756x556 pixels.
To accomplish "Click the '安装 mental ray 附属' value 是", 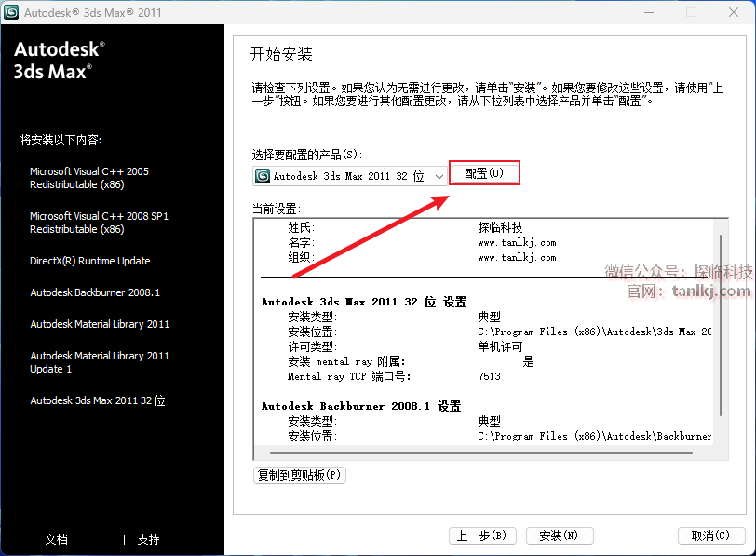I will coord(529,361).
